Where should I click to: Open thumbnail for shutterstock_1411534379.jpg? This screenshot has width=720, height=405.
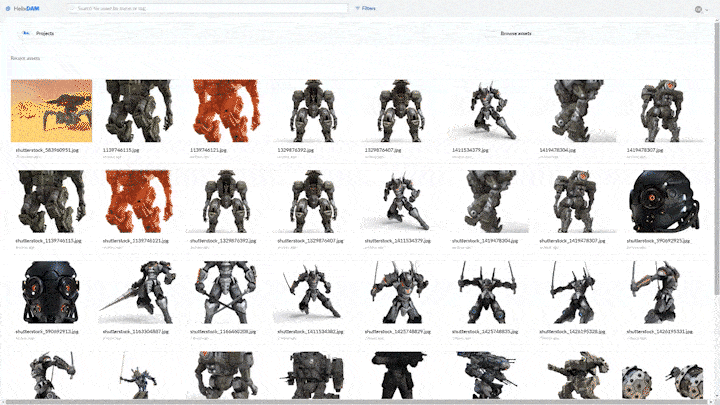[x=401, y=202]
